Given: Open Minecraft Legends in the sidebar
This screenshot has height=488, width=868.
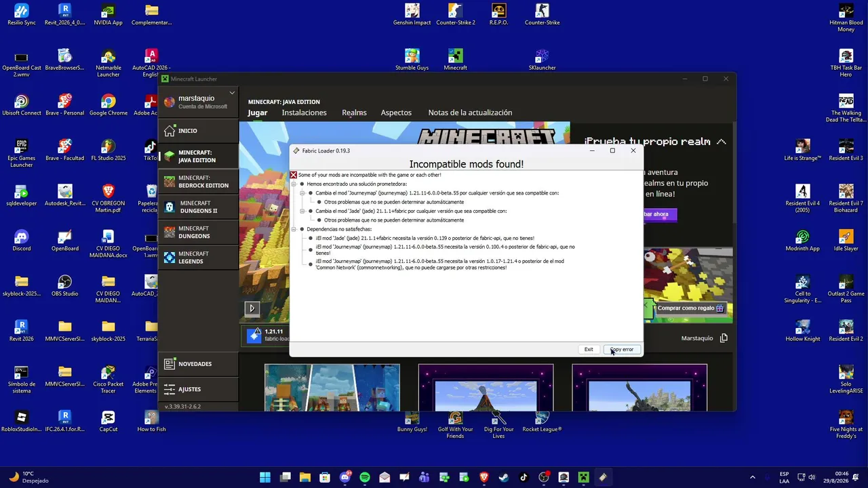Looking at the screenshot, I should pos(198,258).
